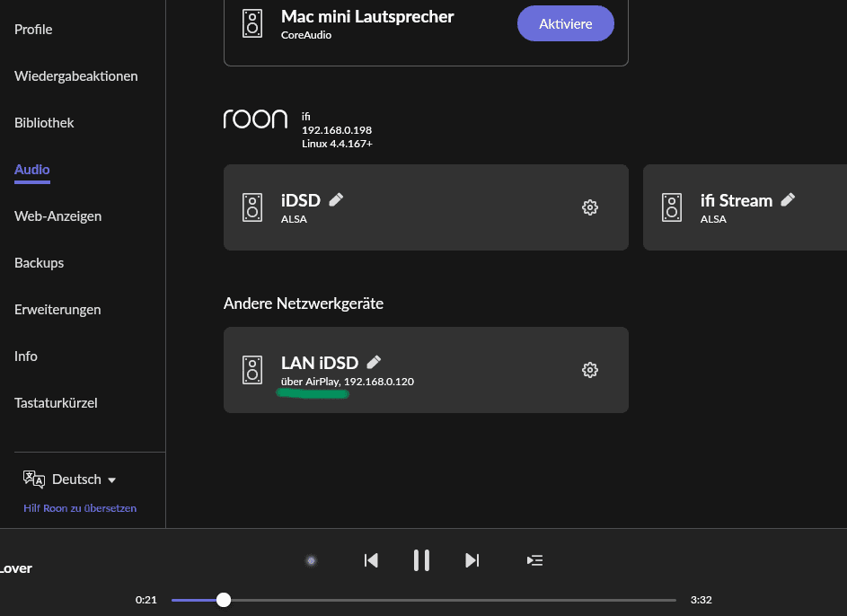
Task: Open the Bibliothek settings section
Action: (44, 123)
